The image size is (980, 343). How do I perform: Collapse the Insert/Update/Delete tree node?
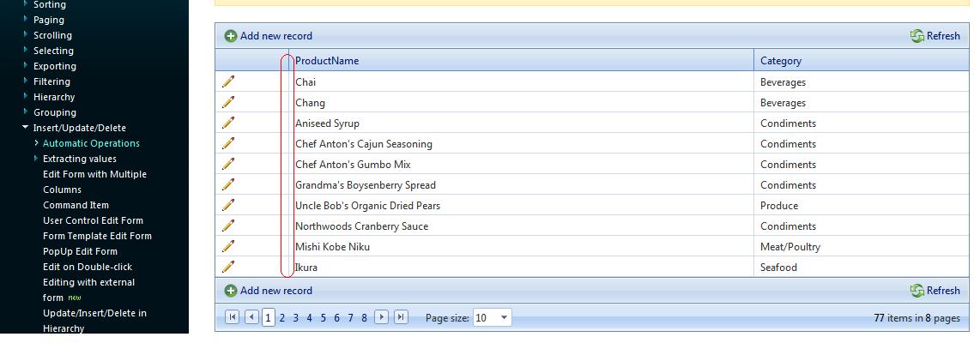click(25, 128)
